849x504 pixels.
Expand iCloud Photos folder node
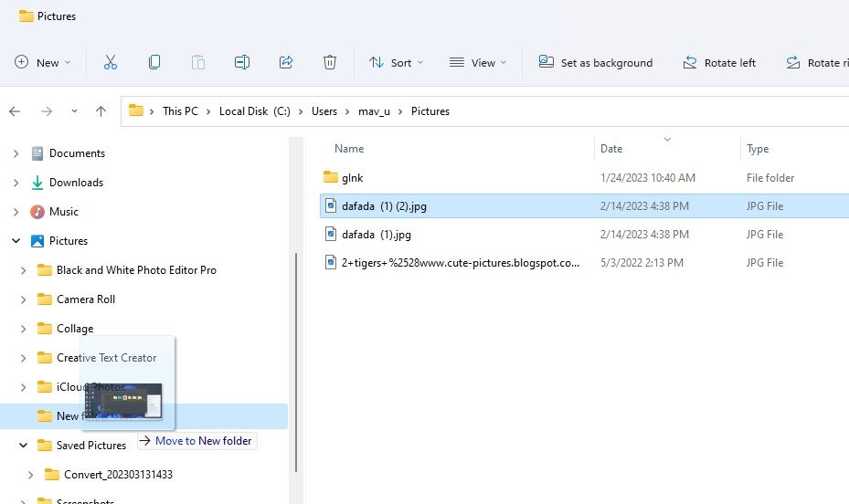[x=23, y=387]
